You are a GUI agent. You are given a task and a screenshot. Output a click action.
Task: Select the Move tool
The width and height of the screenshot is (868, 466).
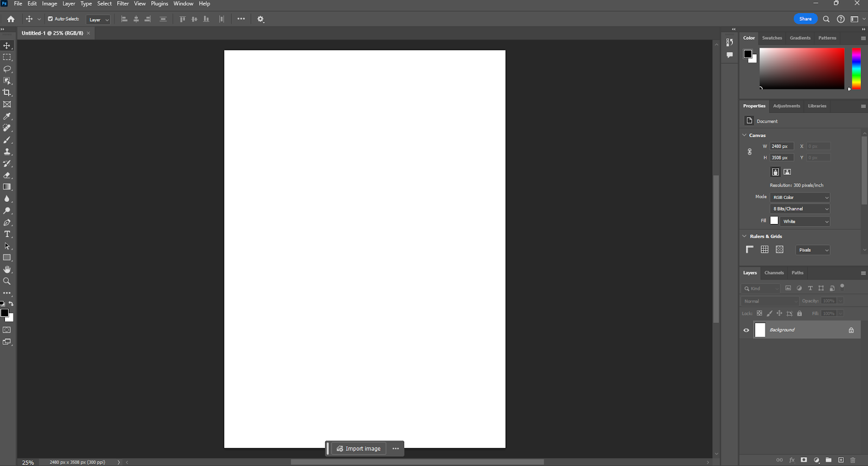(7, 46)
